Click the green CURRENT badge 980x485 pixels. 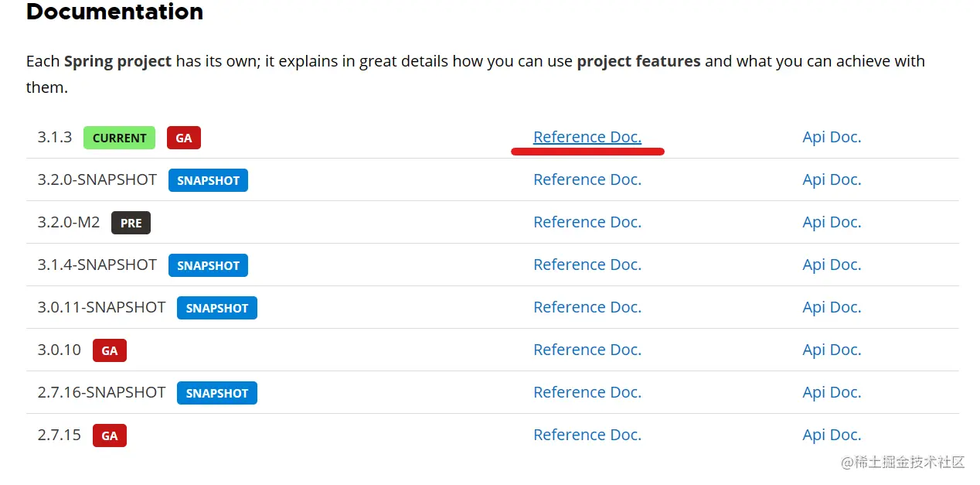coord(119,138)
